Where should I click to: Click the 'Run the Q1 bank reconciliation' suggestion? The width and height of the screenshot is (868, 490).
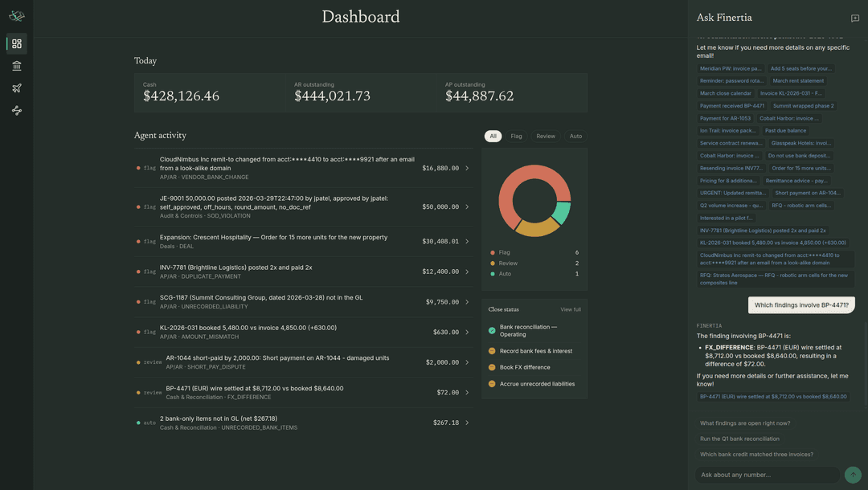739,439
